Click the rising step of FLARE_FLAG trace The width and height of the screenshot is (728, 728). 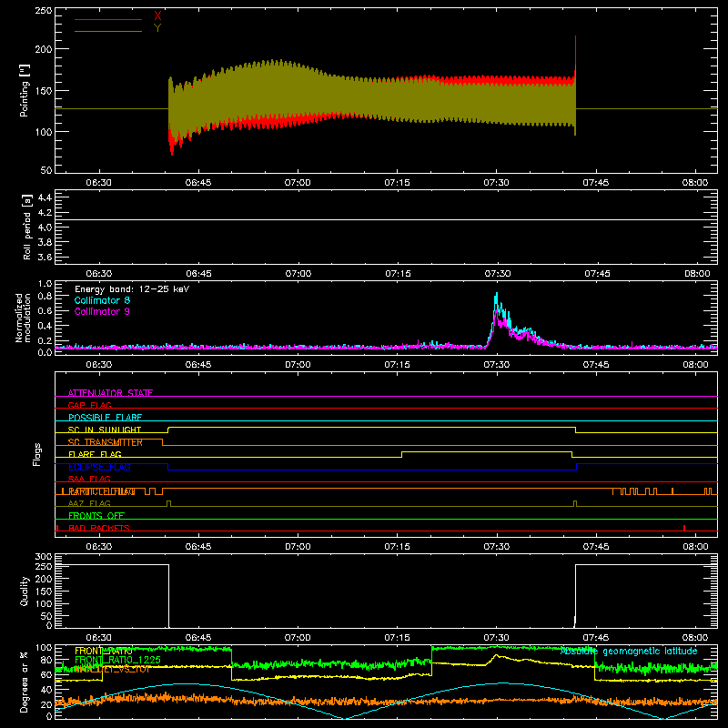tap(401, 454)
